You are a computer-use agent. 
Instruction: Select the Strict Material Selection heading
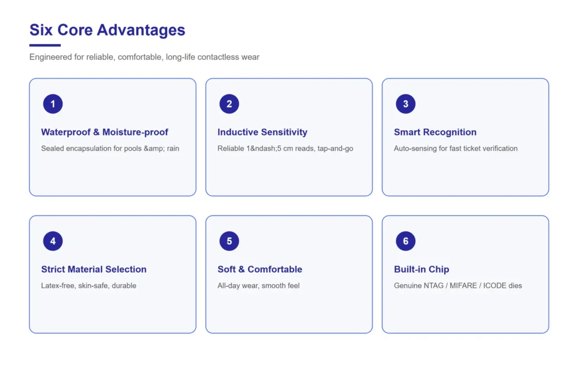pyautogui.click(x=94, y=269)
